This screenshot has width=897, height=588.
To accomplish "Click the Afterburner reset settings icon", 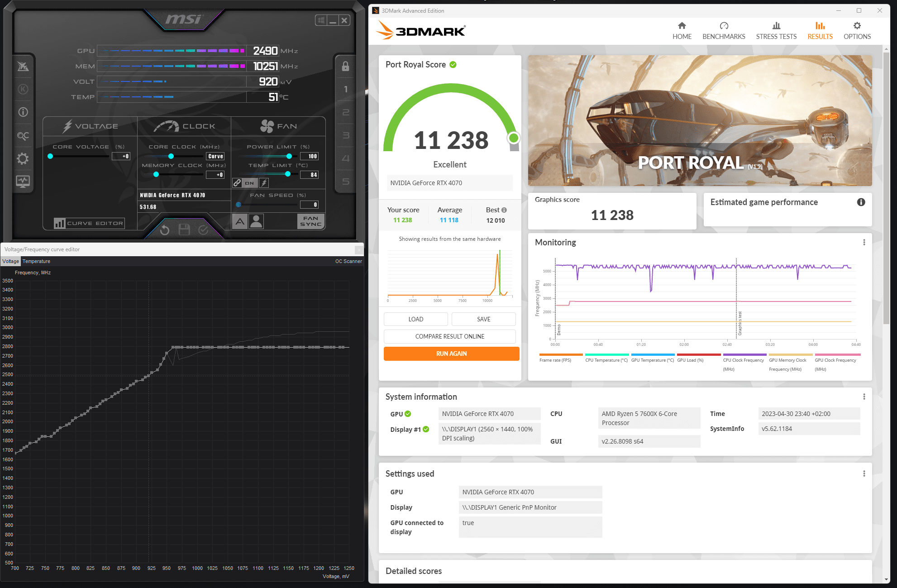I will coord(165,230).
